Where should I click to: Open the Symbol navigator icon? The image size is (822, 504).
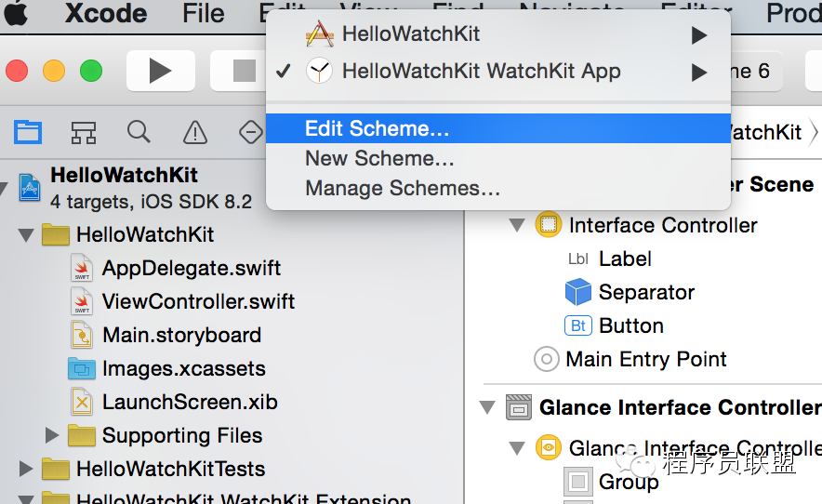(x=84, y=132)
